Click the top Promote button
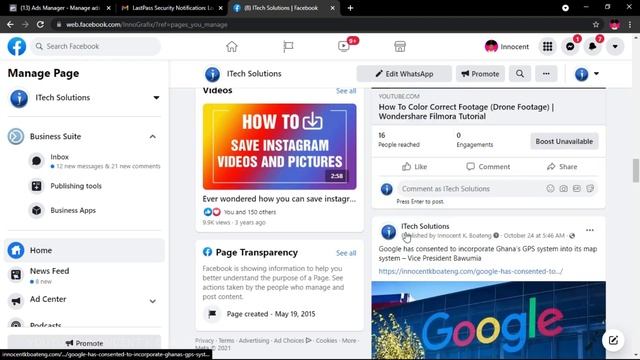 click(x=480, y=74)
